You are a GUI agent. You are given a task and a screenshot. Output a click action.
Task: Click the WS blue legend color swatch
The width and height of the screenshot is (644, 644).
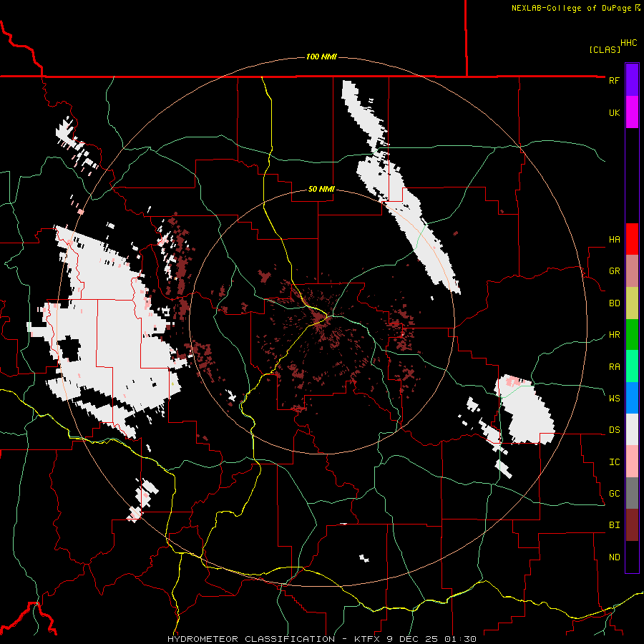pyautogui.click(x=632, y=398)
